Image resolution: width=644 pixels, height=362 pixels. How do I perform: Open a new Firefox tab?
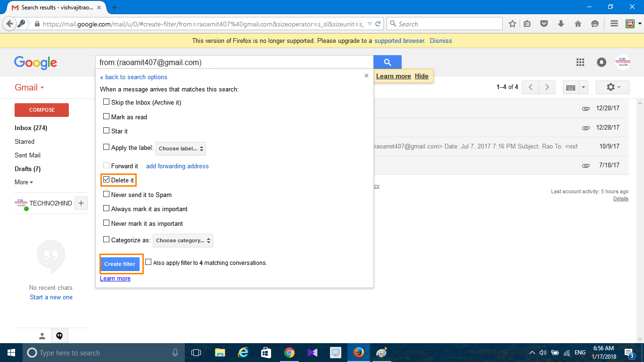tap(115, 8)
